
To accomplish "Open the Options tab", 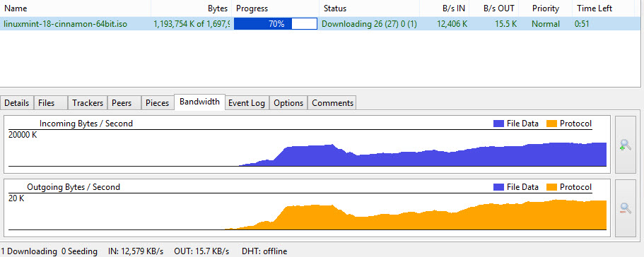I will pos(288,103).
